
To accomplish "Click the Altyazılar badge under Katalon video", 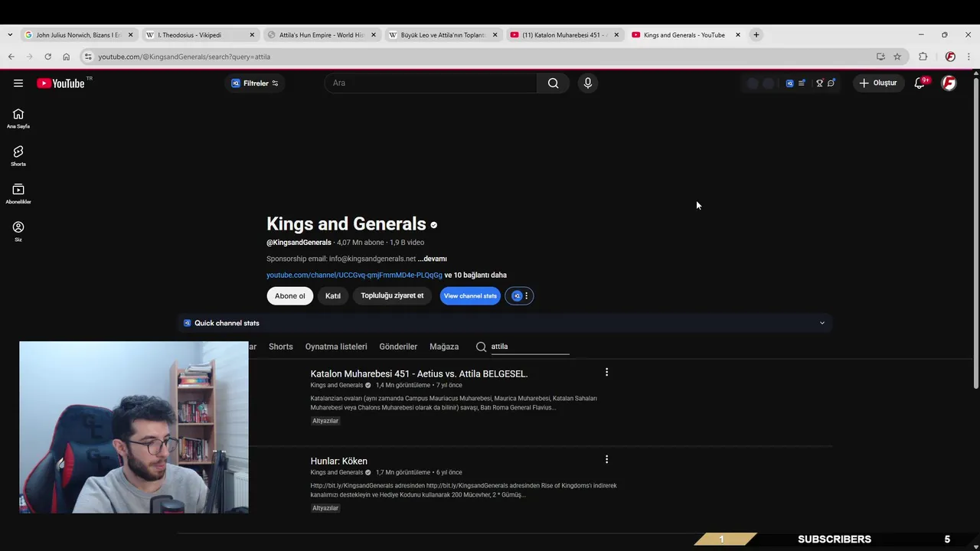I will pyautogui.click(x=325, y=421).
